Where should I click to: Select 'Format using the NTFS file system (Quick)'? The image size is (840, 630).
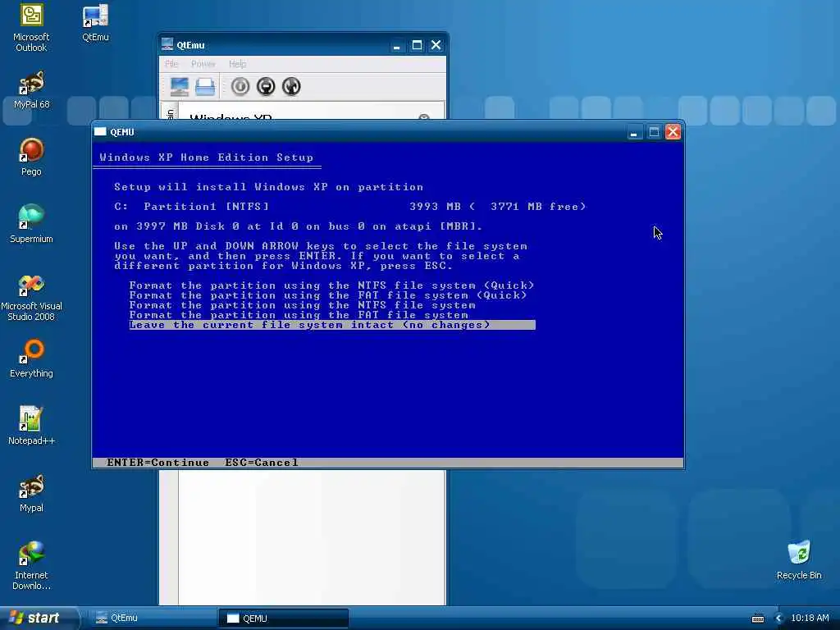pos(331,285)
